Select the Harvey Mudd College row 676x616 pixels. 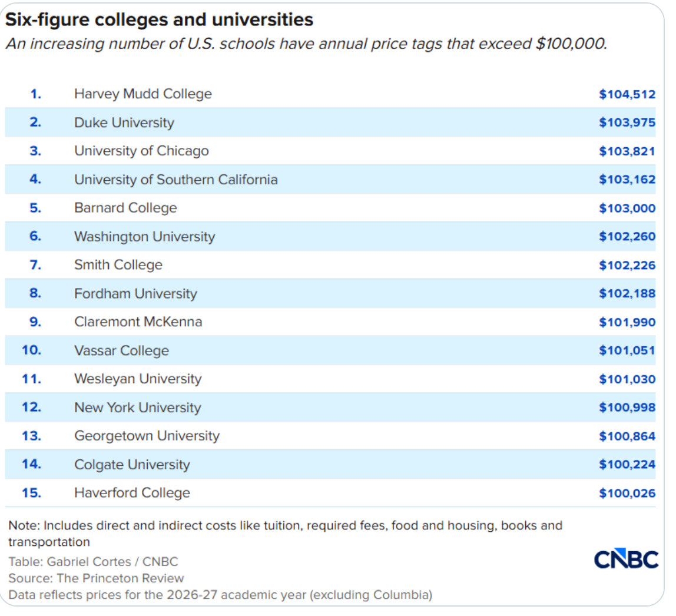point(330,94)
